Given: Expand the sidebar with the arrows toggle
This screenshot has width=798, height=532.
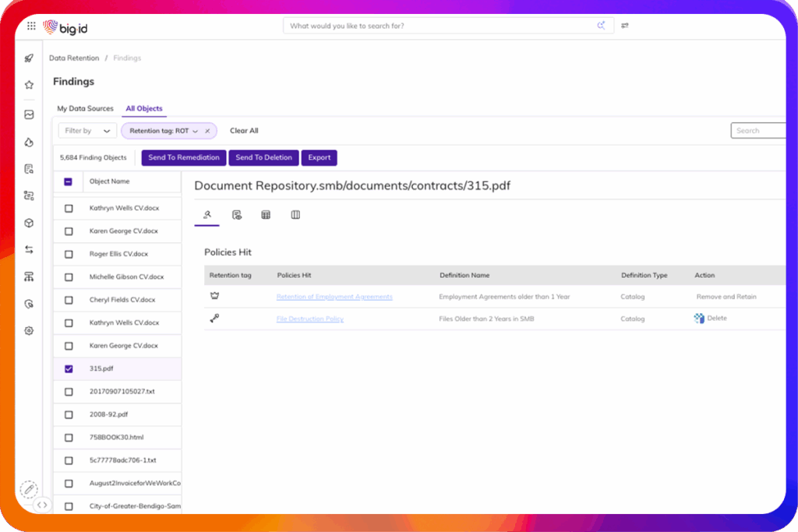Looking at the screenshot, I should [x=42, y=505].
